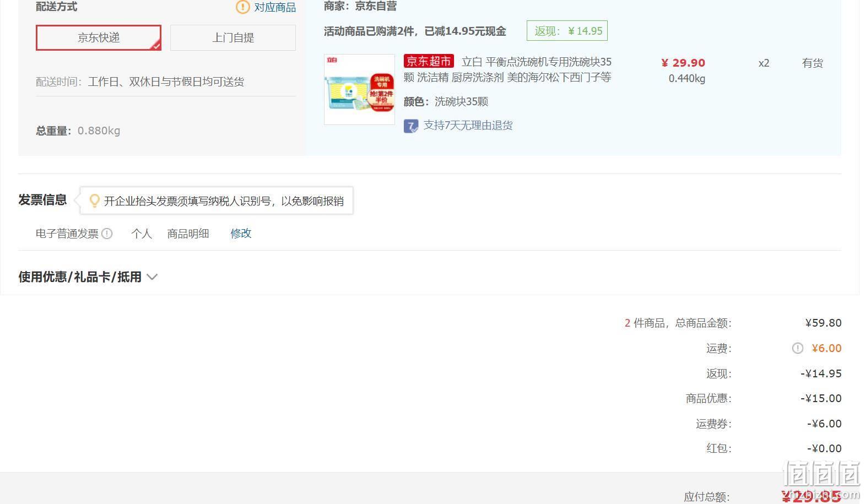Click 修改 to edit invoice info

[241, 234]
